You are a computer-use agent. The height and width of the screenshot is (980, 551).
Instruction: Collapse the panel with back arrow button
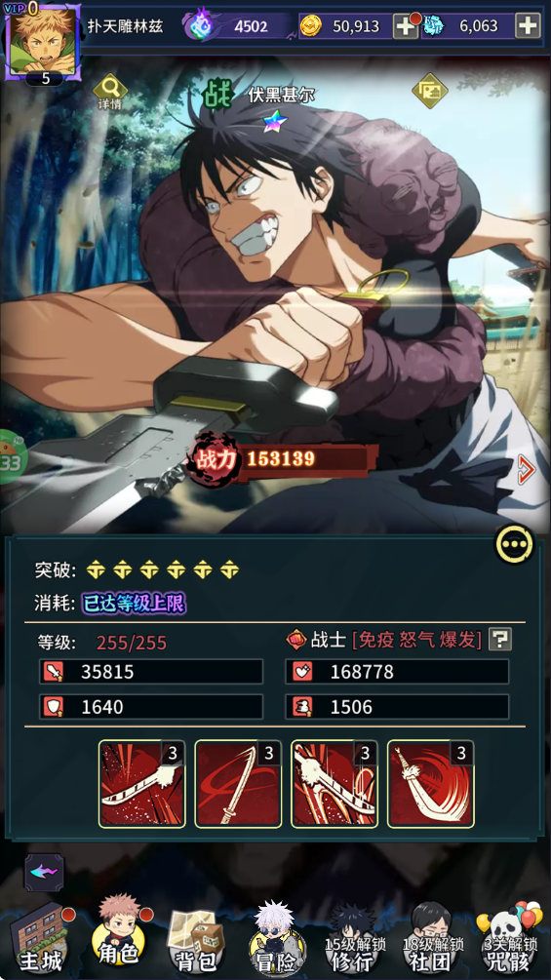coord(44,873)
